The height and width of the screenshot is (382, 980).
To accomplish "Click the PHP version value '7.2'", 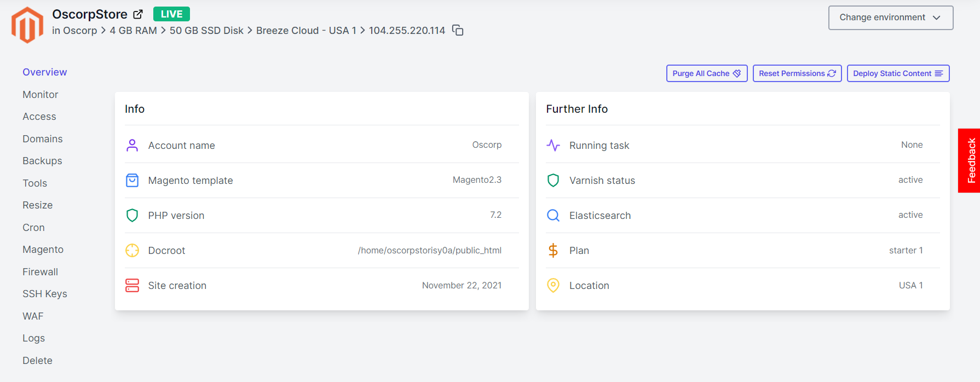I will tap(495, 215).
